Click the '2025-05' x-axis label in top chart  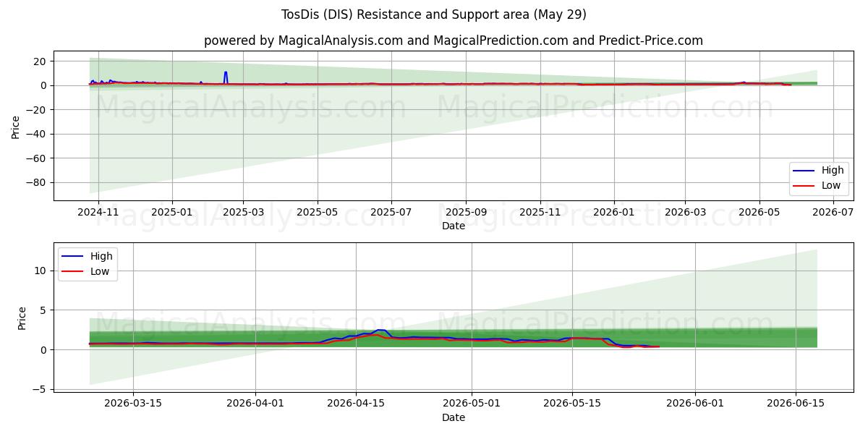tap(317, 213)
